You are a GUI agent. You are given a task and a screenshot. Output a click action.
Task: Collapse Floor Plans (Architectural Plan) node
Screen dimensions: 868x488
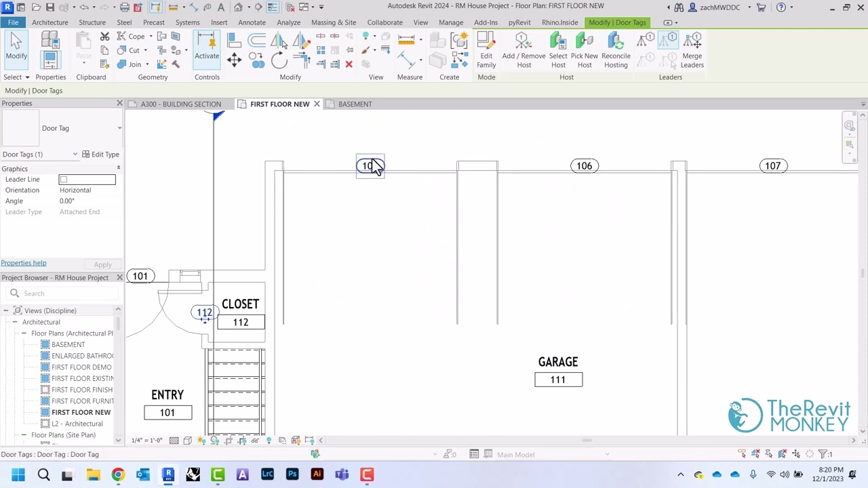point(24,333)
